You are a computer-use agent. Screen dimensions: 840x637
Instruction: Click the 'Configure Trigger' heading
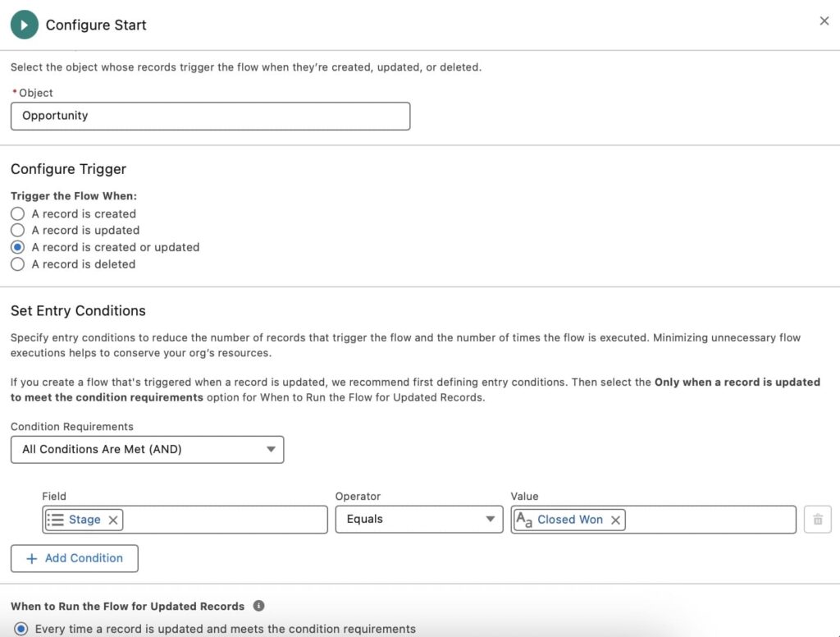coord(69,169)
